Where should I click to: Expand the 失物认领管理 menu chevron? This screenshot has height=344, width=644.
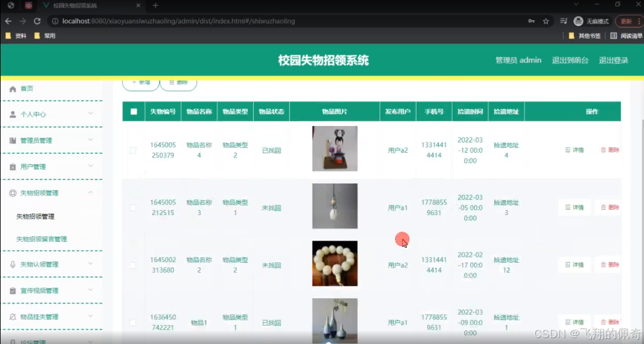[90, 264]
